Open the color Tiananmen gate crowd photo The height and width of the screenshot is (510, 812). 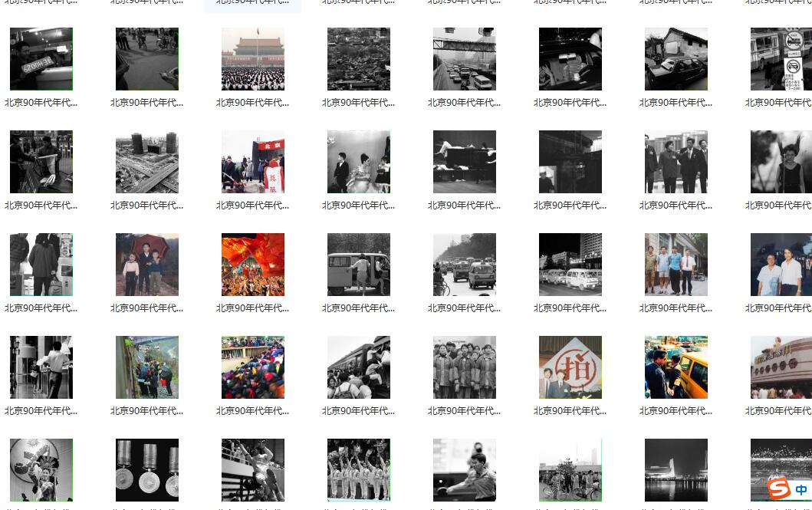tap(253, 59)
